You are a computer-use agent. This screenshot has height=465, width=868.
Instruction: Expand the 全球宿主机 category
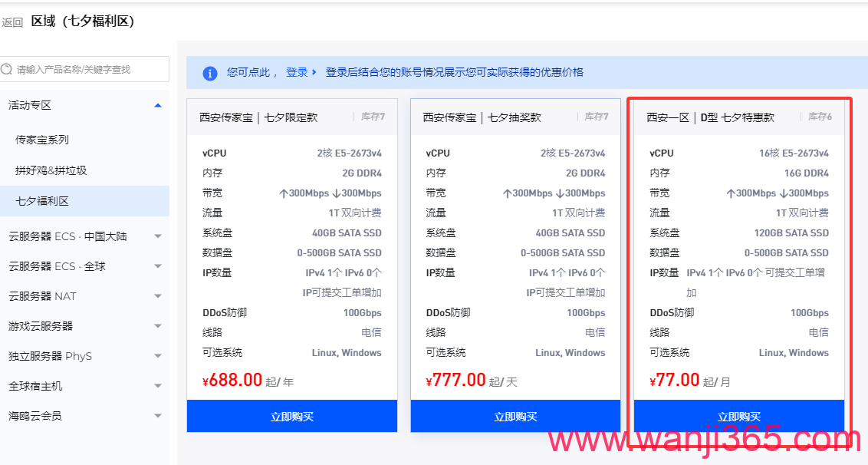tap(158, 386)
